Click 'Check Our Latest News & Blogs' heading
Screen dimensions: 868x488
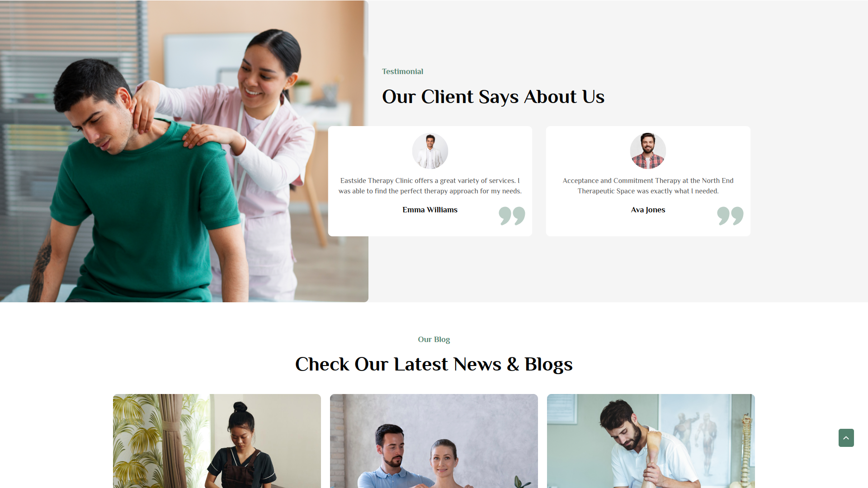[434, 364]
